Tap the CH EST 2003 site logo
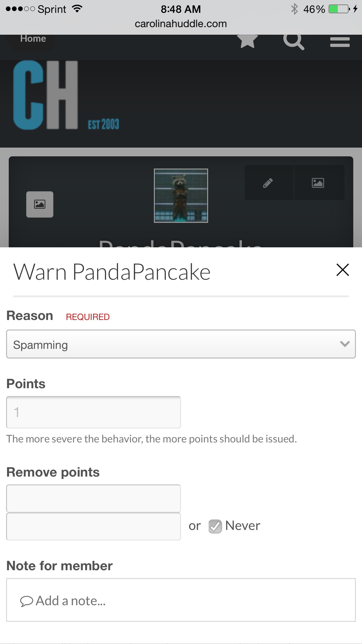Screen dimensions: 362x644 [x=66, y=95]
